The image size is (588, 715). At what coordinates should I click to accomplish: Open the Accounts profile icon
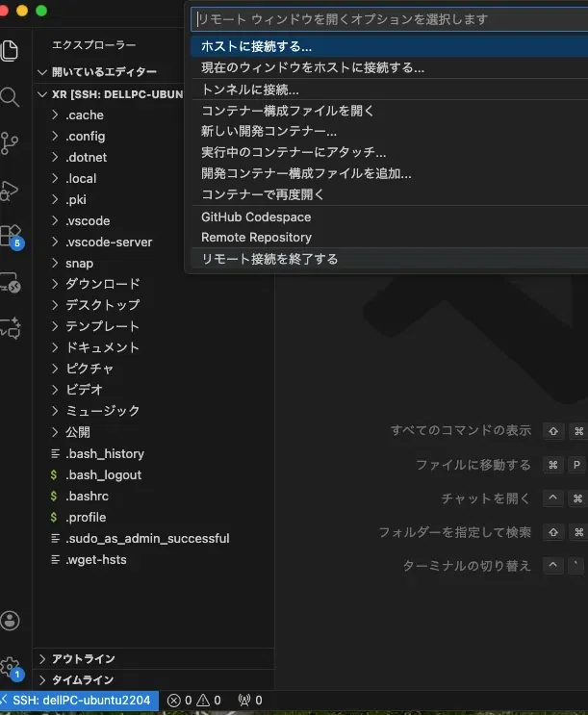[x=10, y=621]
